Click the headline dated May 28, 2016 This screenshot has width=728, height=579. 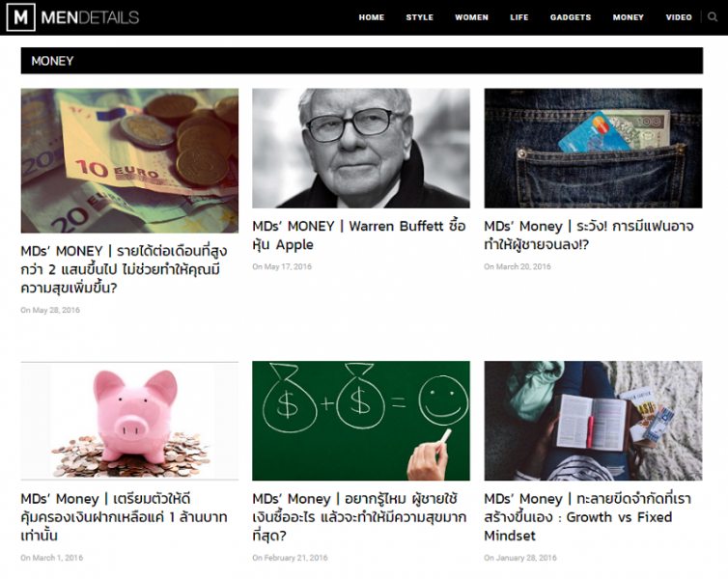pyautogui.click(x=124, y=269)
